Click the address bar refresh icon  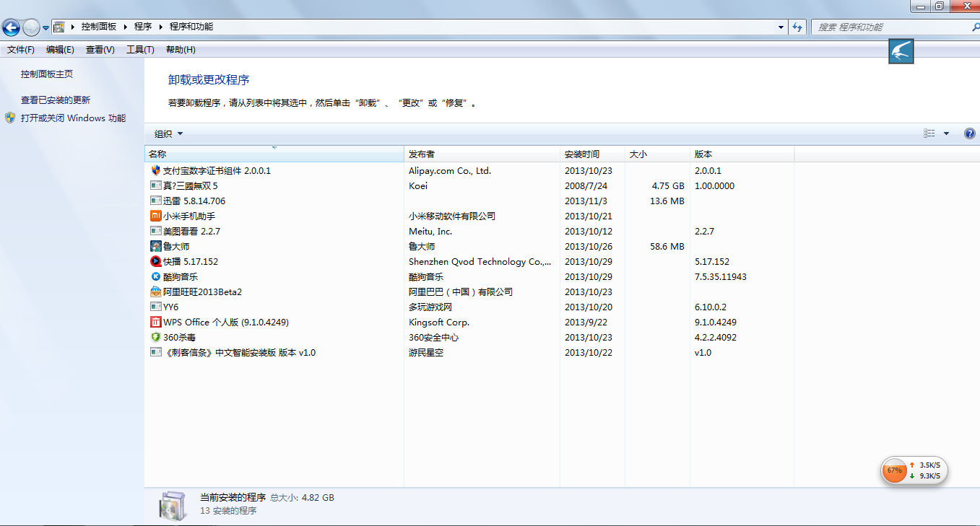click(x=797, y=27)
